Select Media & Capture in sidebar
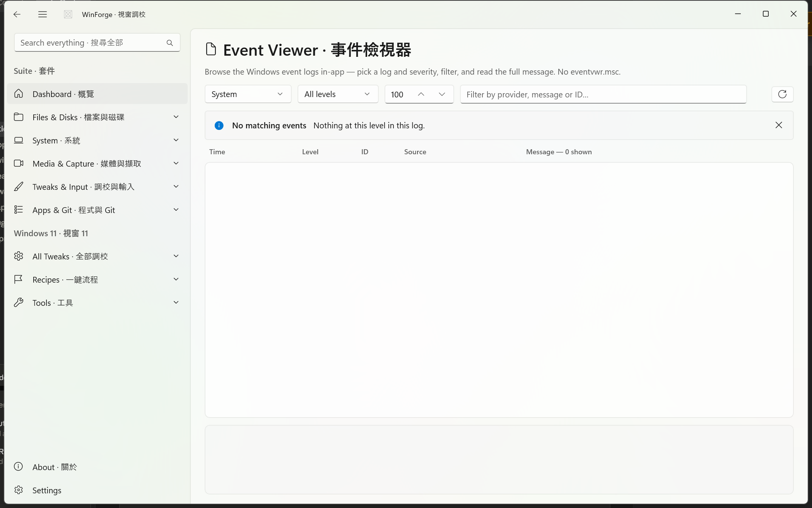 click(x=97, y=164)
